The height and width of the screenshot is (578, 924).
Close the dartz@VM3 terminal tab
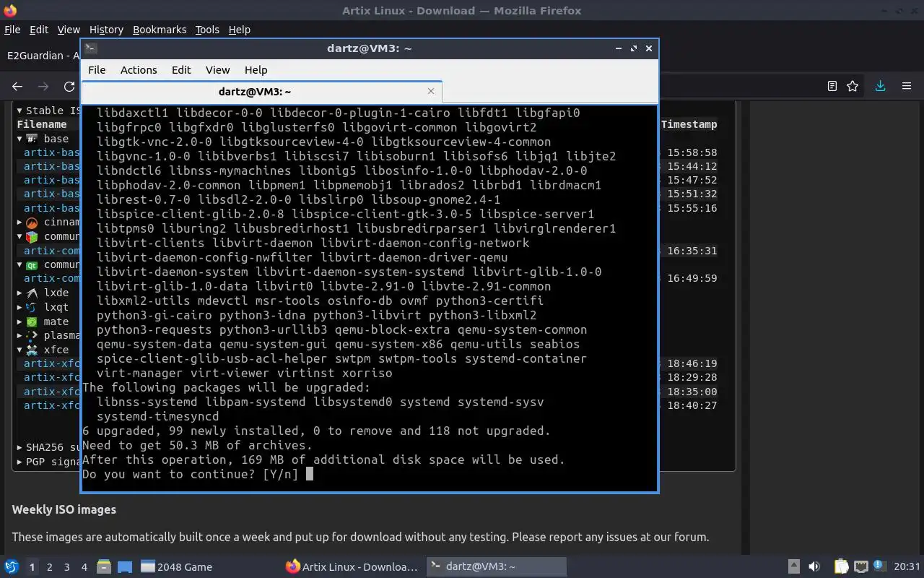431,91
